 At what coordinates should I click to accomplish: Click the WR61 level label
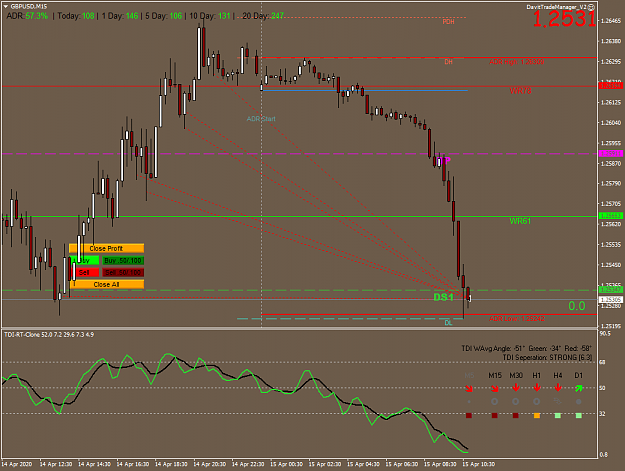tap(520, 221)
